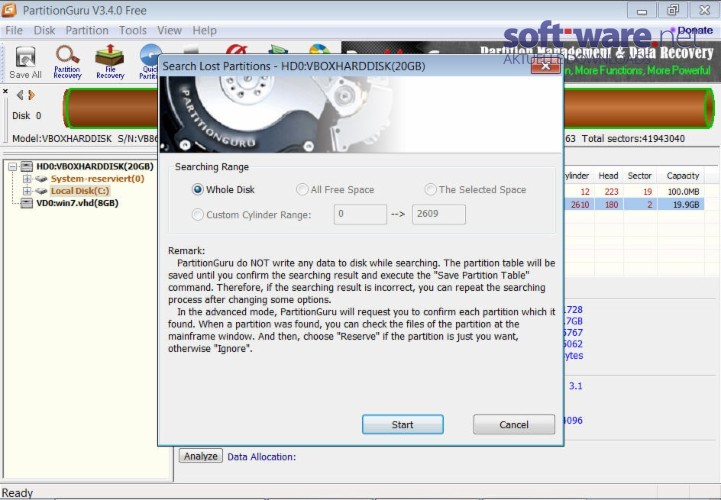Viewport: 721px width, 500px height.
Task: Click the Data Allocation label
Action: [x=262, y=457]
